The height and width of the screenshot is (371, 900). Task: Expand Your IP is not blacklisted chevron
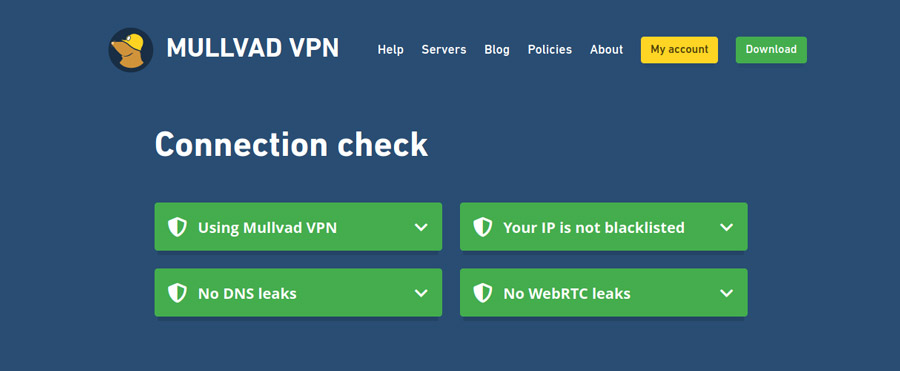point(727,227)
